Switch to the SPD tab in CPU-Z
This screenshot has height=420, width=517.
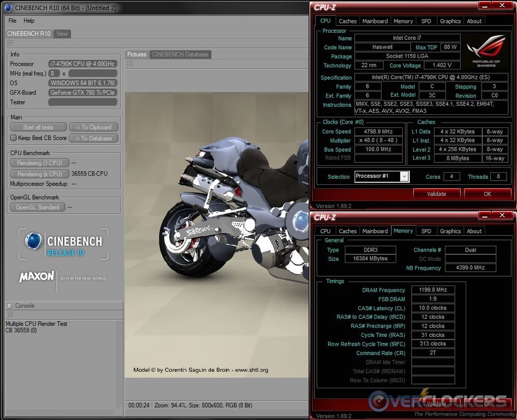click(x=426, y=21)
